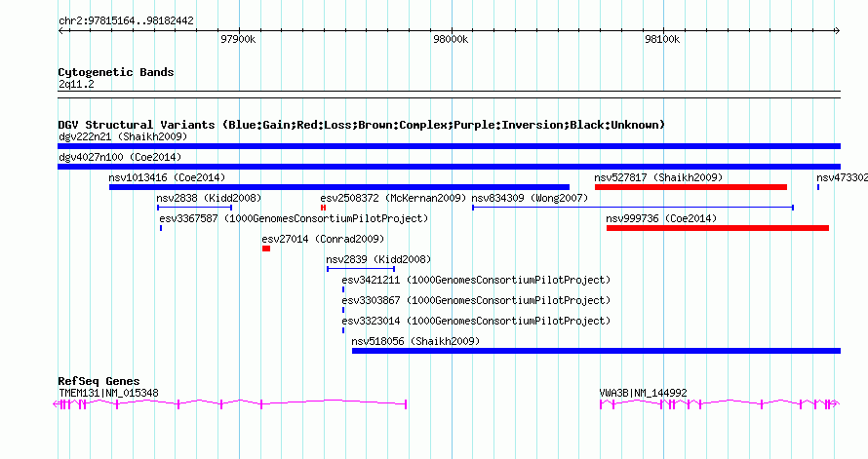This screenshot has height=459, width=868.
Task: Open the dgv4027n100 (Coe2014) label
Action: [x=120, y=157]
